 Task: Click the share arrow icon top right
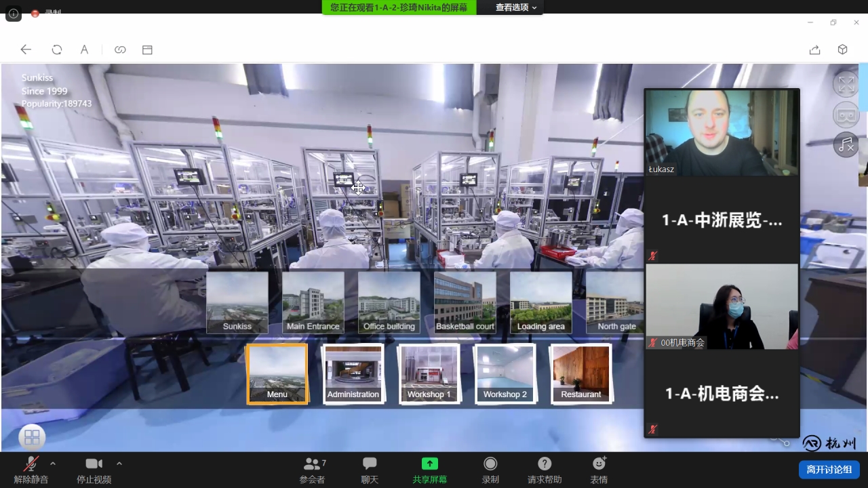point(814,49)
